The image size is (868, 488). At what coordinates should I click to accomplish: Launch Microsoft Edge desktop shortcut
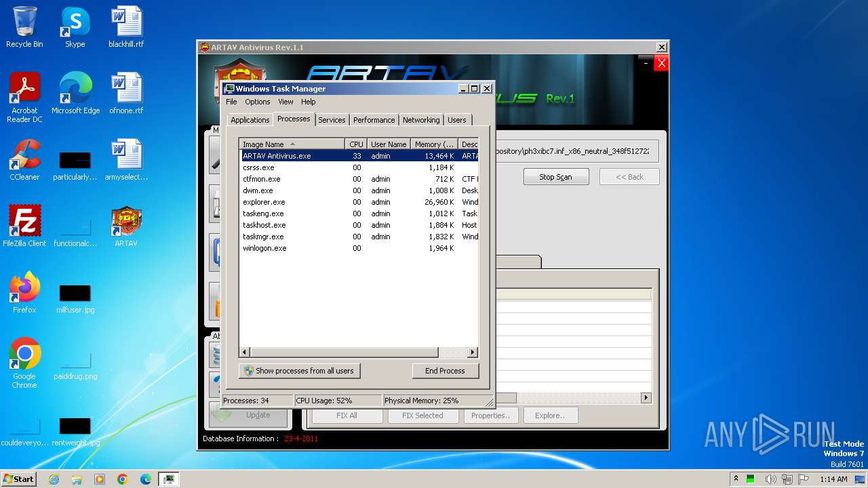pyautogui.click(x=75, y=94)
